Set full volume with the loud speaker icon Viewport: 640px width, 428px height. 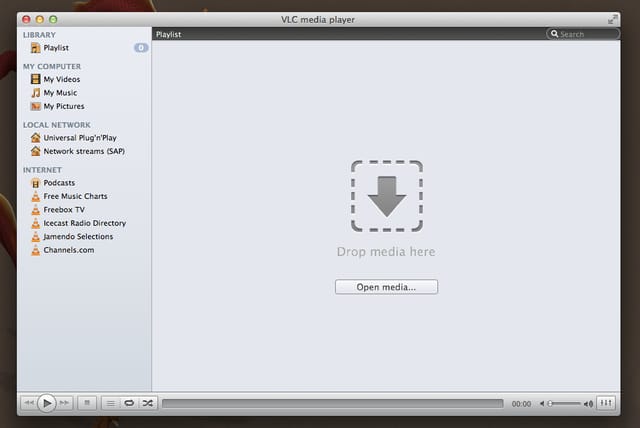coord(588,404)
